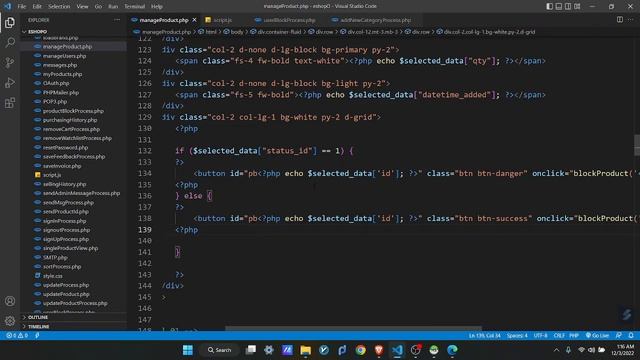The height and width of the screenshot is (360, 640).
Task: Open the Run menu
Action: point(113,7)
